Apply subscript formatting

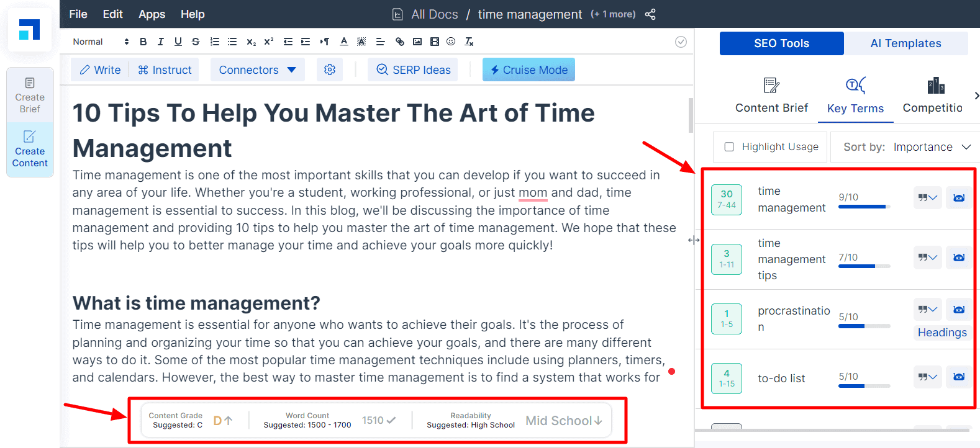click(251, 42)
